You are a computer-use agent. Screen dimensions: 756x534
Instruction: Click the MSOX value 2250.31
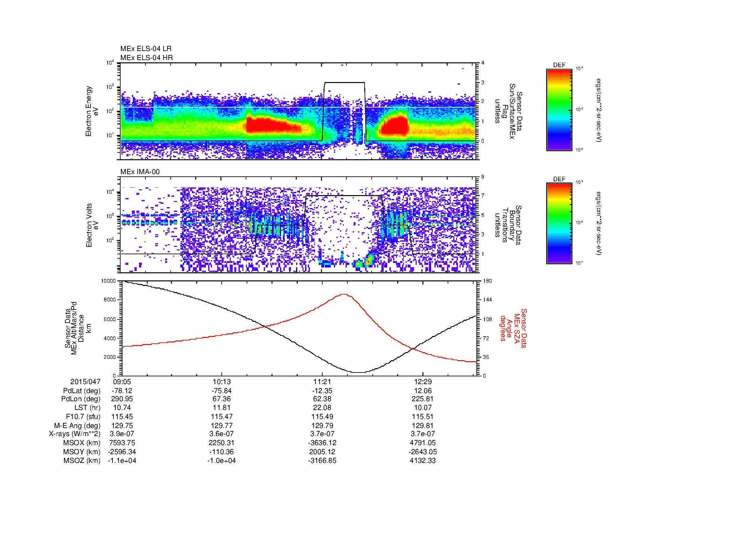click(x=222, y=443)
